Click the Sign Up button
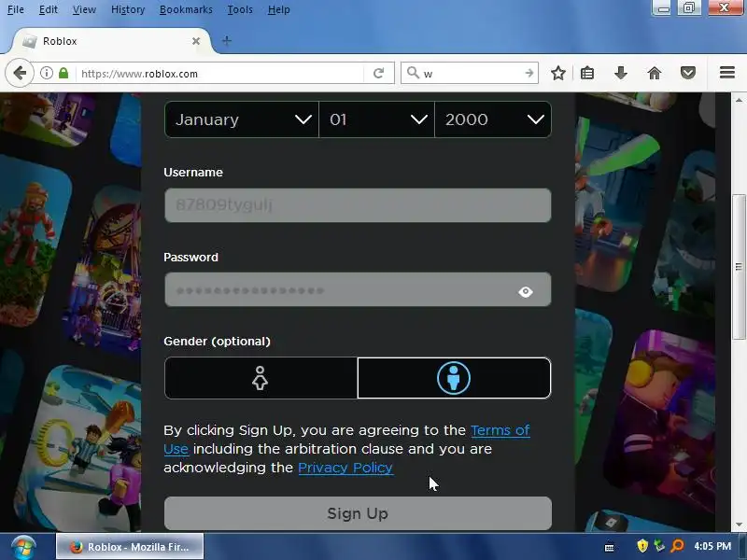 tap(358, 513)
